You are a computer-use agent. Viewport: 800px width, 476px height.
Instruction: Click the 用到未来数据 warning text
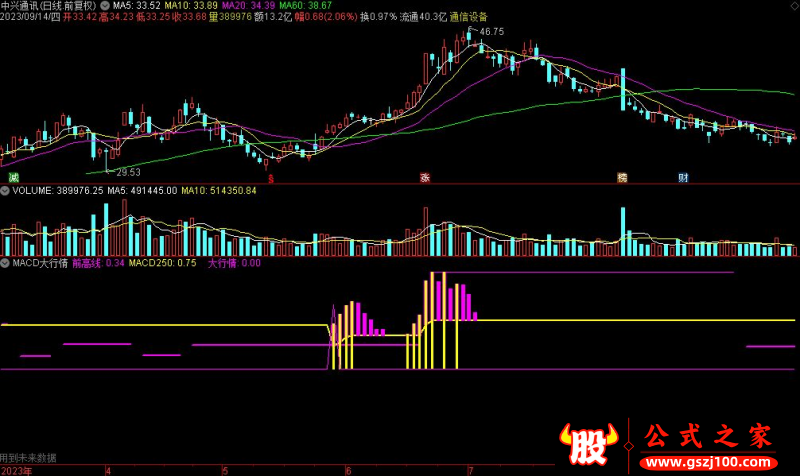tap(28, 458)
